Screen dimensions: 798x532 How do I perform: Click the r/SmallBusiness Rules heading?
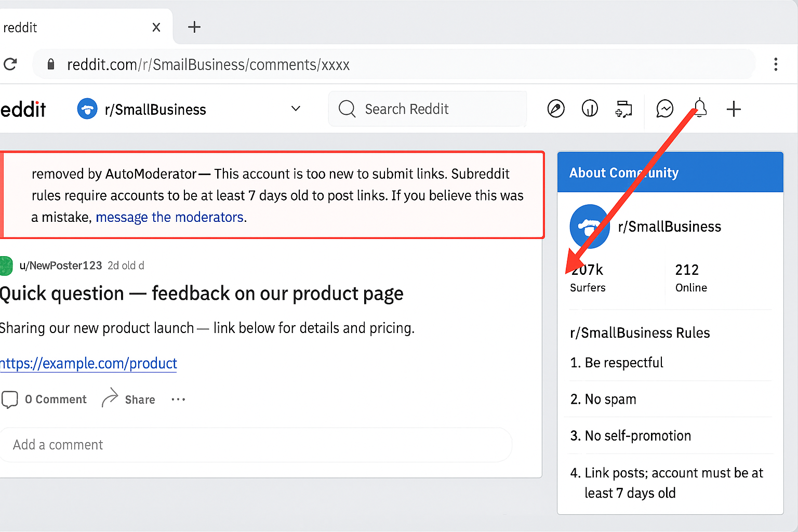[640, 332]
